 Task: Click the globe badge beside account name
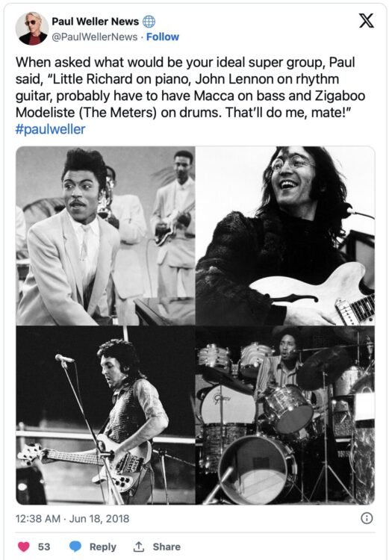(x=149, y=22)
